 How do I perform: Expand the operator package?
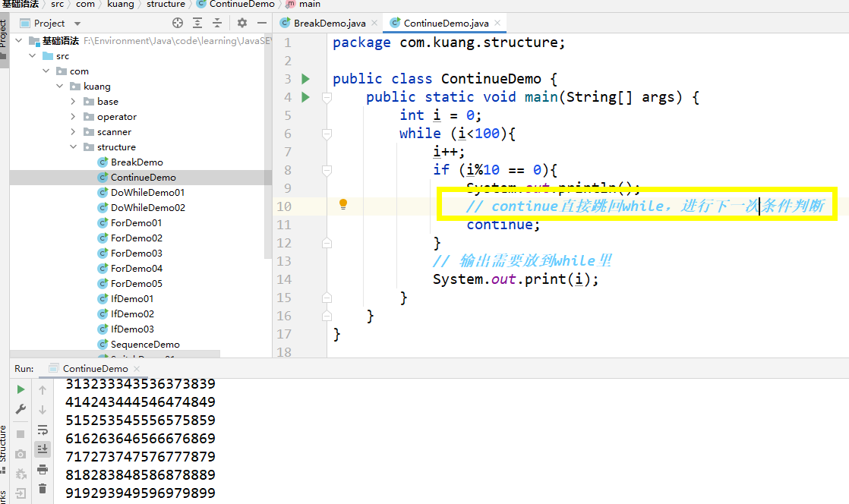click(x=73, y=116)
